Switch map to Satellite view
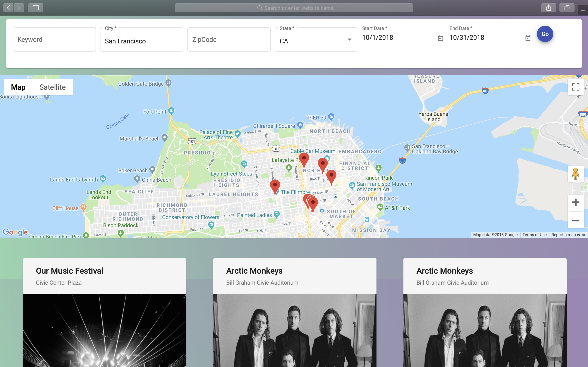This screenshot has width=588, height=367. coord(52,87)
